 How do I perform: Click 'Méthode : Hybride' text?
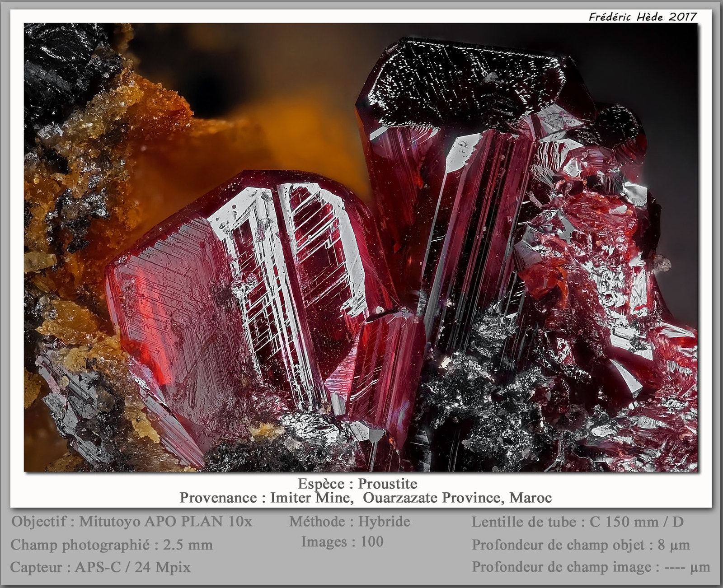point(350,522)
